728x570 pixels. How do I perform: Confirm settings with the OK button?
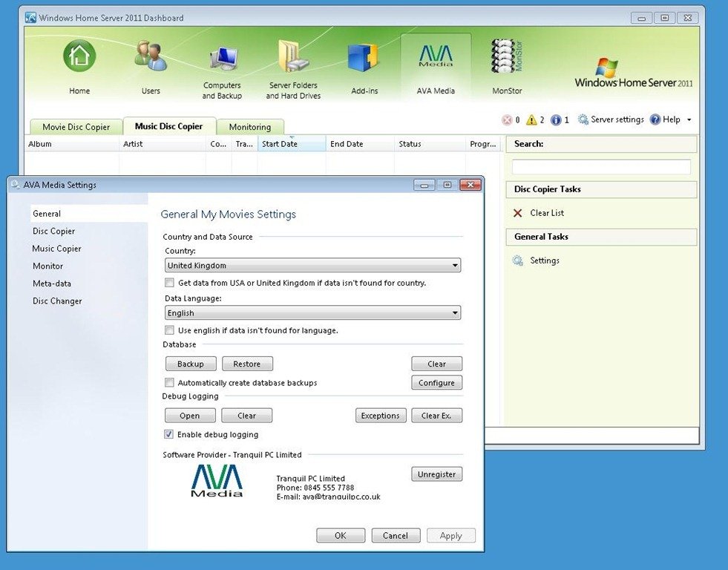coord(341,535)
